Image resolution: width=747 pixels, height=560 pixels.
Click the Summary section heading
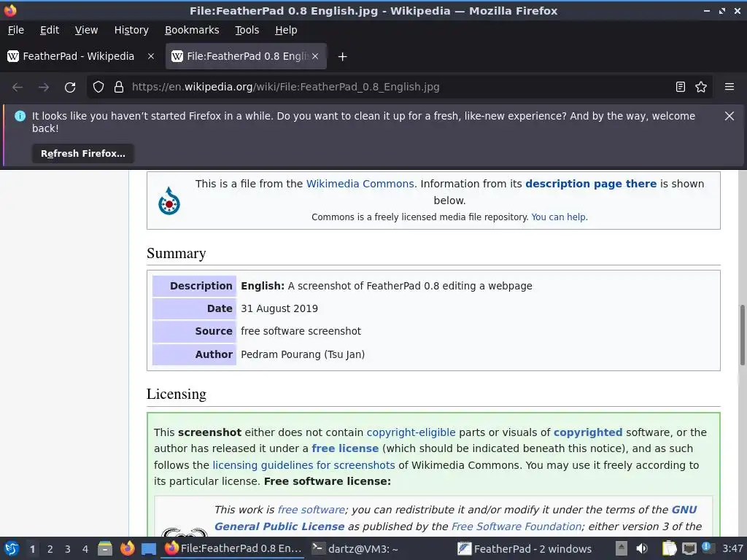177,253
